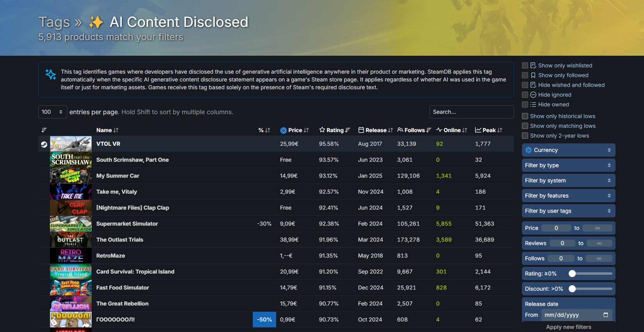Open Fast Food Simulator thumbnail
This screenshot has height=332, width=644.
tap(71, 288)
